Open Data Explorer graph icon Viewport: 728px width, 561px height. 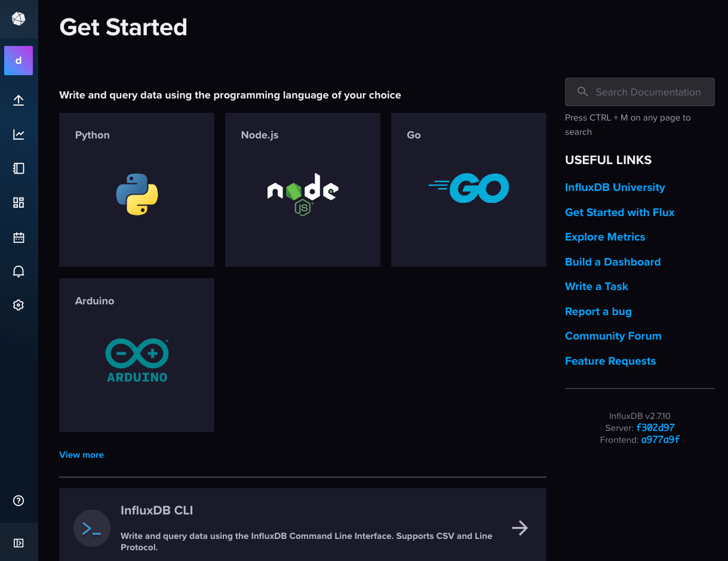[19, 134]
